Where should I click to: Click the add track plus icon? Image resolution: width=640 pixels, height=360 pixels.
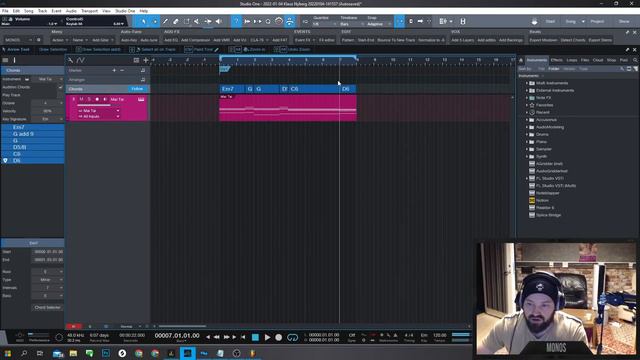click(146, 60)
